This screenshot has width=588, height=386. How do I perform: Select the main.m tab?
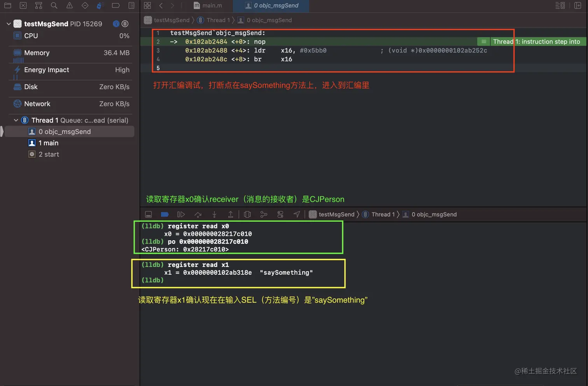tap(208, 5)
